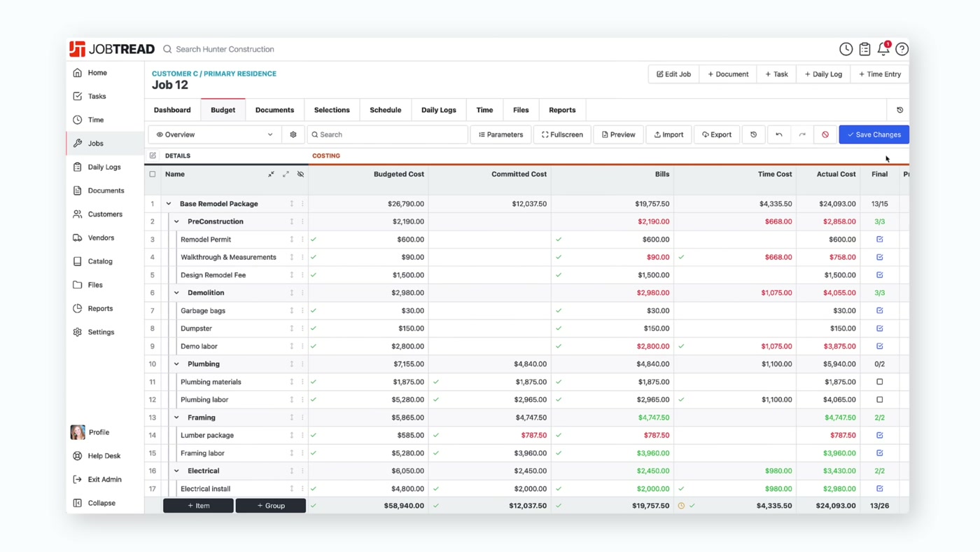This screenshot has height=552, width=980.
Task: Uncheck the Final box for Remodel Permit
Action: (880, 240)
